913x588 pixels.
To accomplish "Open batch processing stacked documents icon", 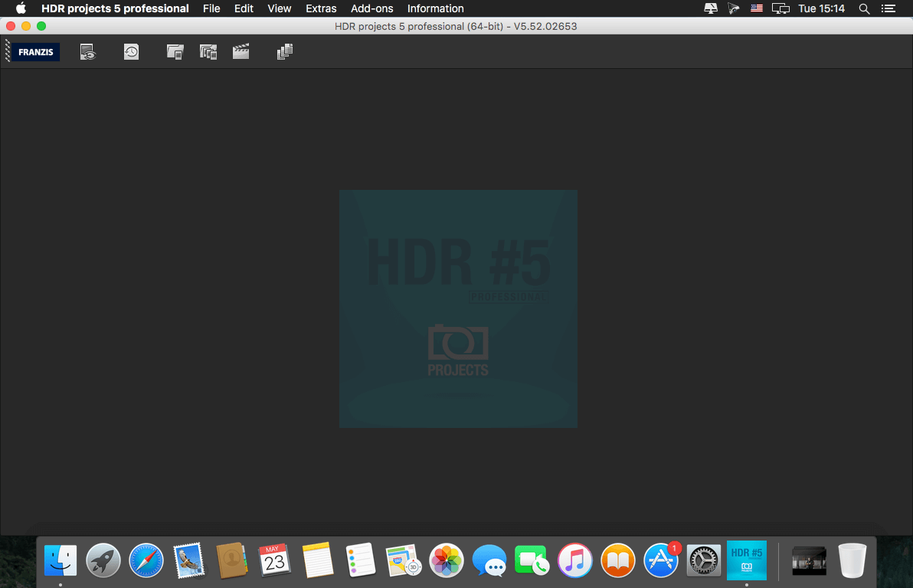I will pyautogui.click(x=285, y=52).
